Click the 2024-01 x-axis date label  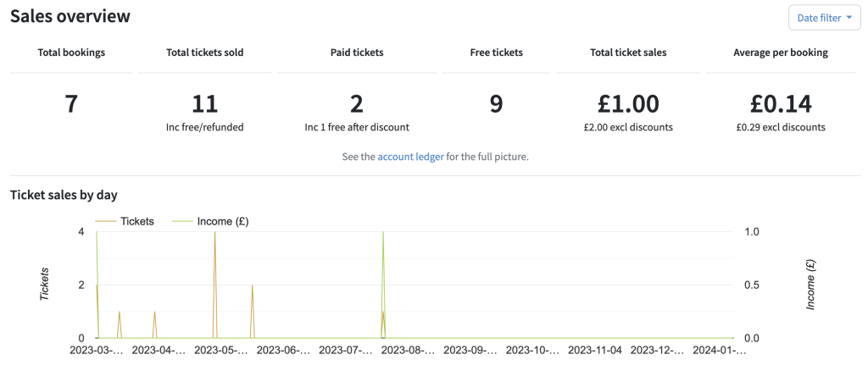pos(719,350)
